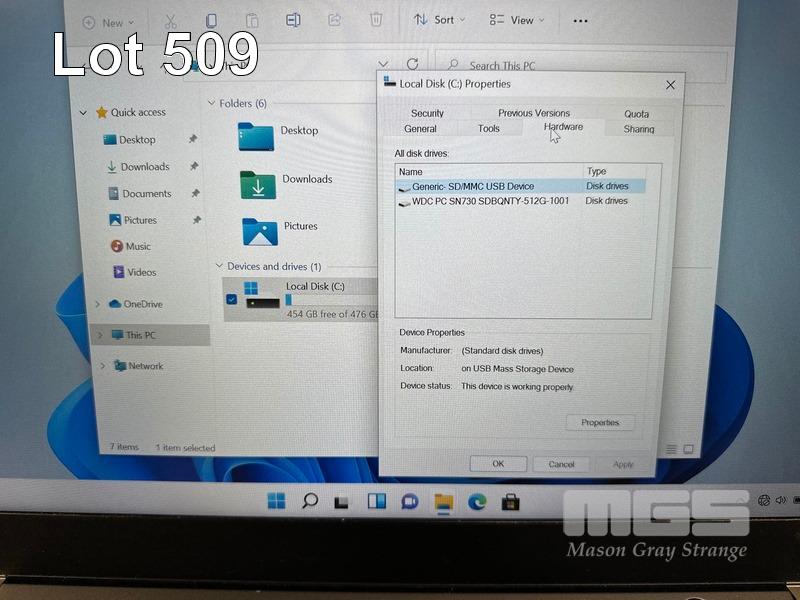Click the Windows Start button
Viewport: 800px width, 600px height.
276,502
